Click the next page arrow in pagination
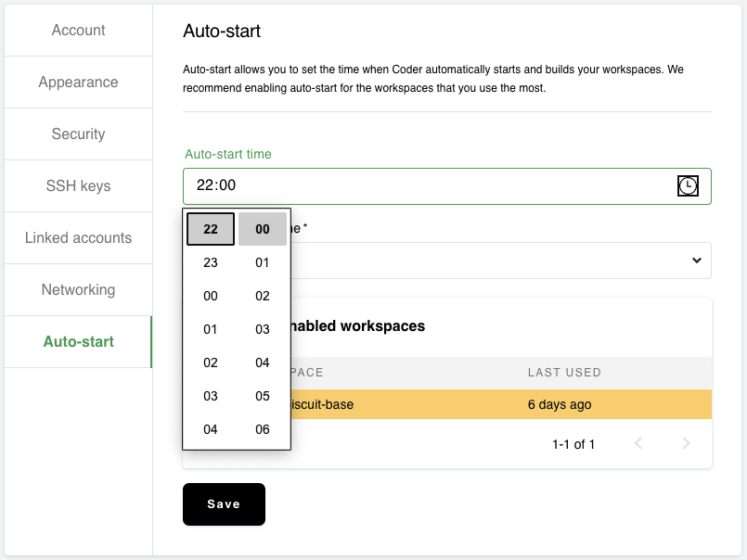Viewport: 747px width, 560px height. tap(687, 443)
